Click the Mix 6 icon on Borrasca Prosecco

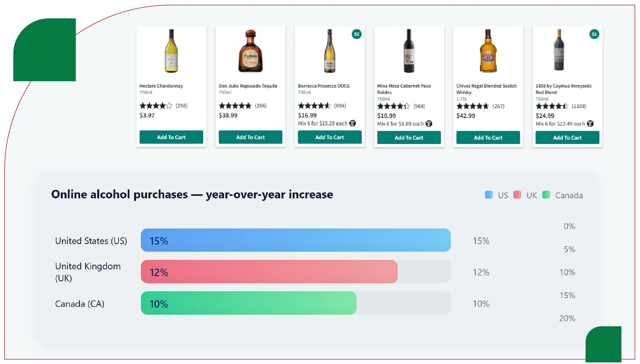coord(352,124)
